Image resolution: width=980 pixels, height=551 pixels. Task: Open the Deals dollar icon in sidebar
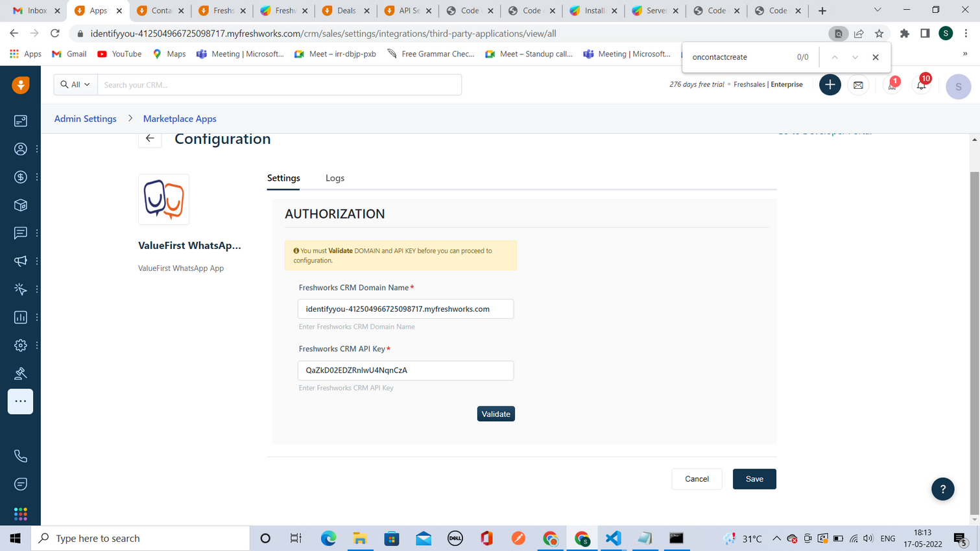21,177
